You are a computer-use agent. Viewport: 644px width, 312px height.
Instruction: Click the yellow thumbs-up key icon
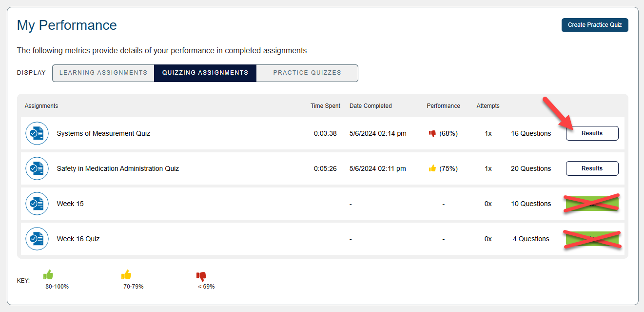click(x=126, y=275)
